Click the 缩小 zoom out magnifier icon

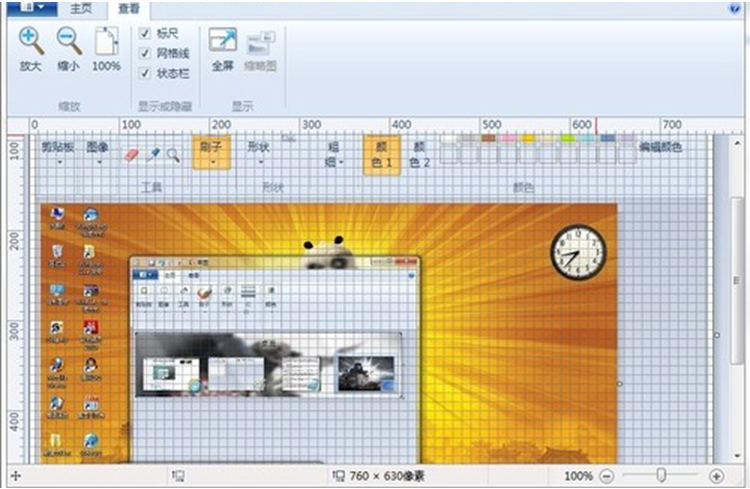68,42
